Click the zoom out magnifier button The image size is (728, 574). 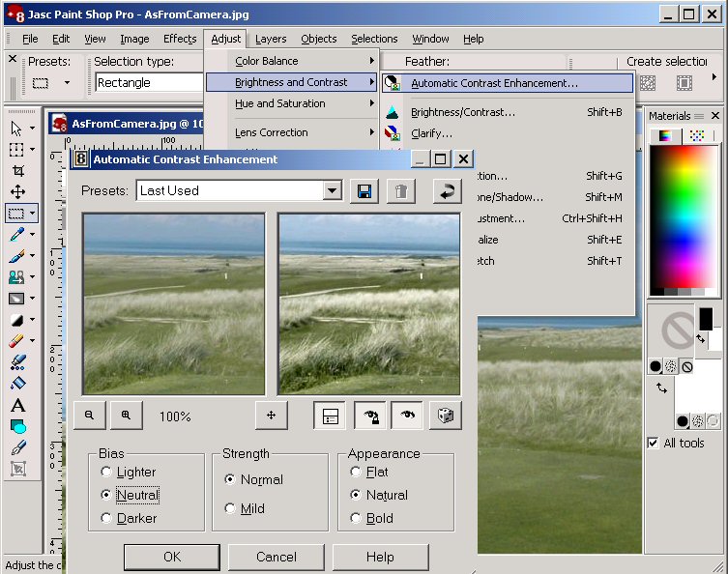[89, 415]
